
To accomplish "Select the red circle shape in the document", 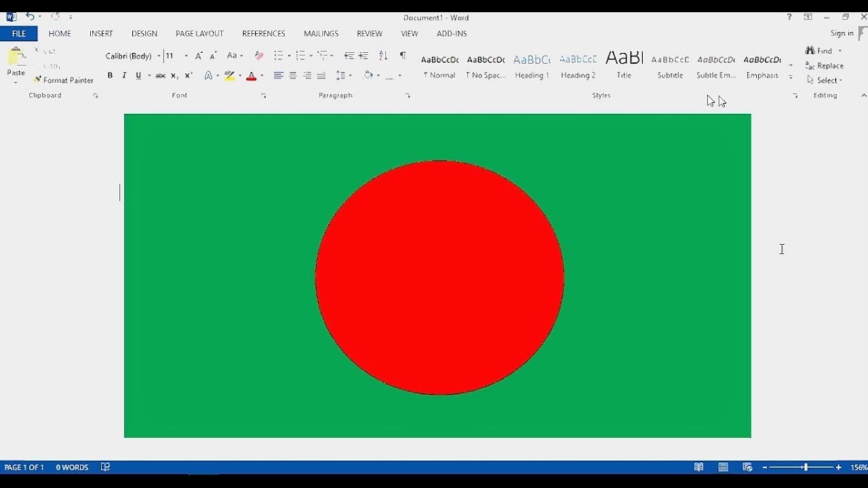I will point(439,276).
